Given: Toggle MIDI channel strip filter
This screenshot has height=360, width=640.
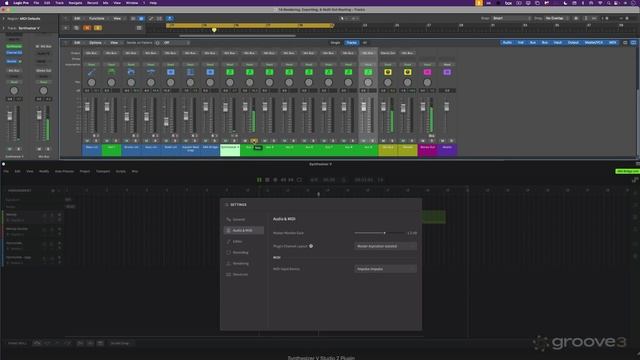Looking at the screenshot, I should 613,43.
